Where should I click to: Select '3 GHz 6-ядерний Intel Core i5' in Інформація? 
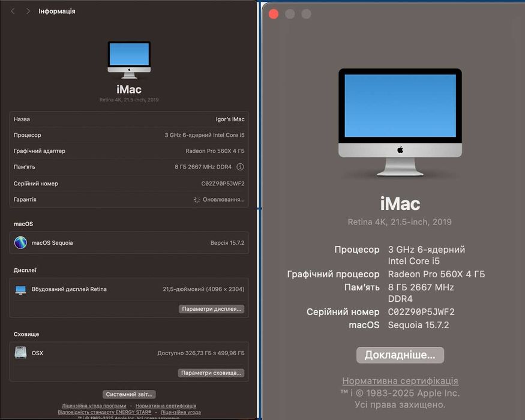point(205,135)
